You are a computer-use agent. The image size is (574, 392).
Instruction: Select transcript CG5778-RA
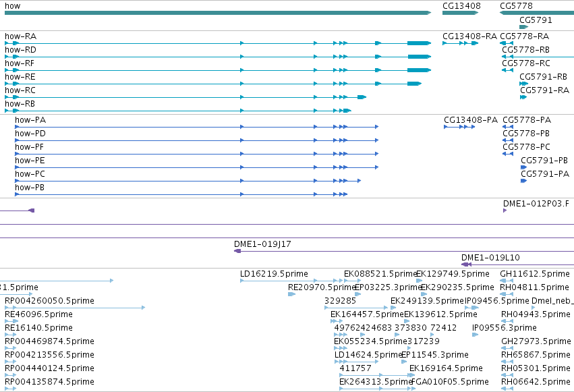524,36
